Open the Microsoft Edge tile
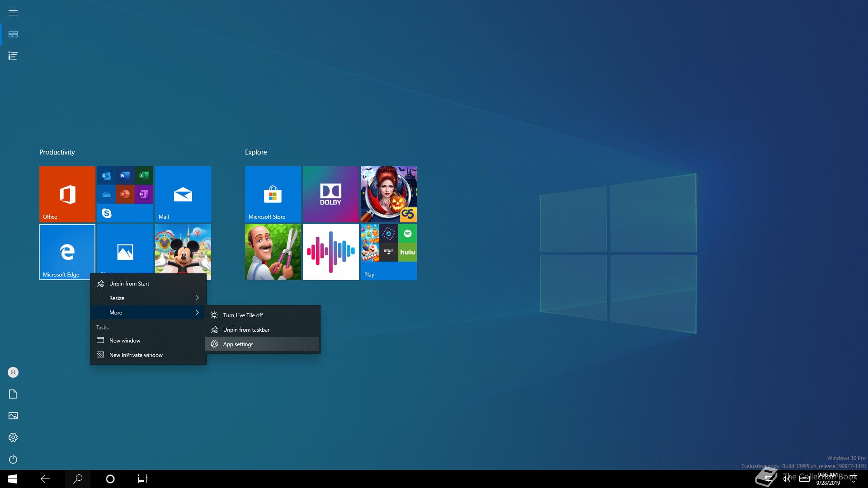The width and height of the screenshot is (868, 488). tap(67, 252)
